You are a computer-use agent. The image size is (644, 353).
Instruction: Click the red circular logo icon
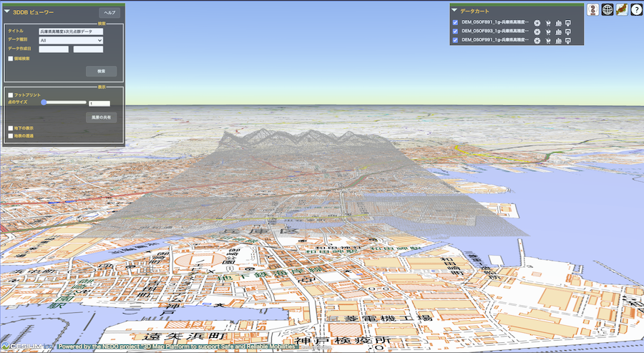click(x=593, y=10)
